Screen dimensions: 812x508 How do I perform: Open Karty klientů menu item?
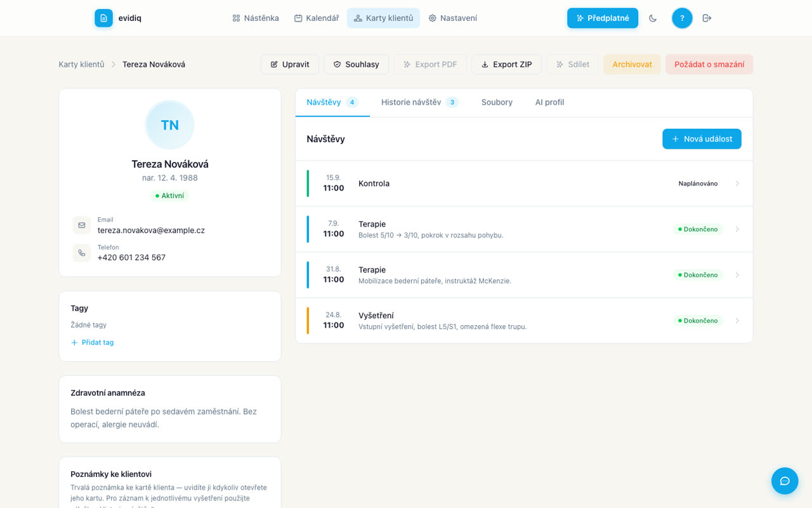coord(383,18)
